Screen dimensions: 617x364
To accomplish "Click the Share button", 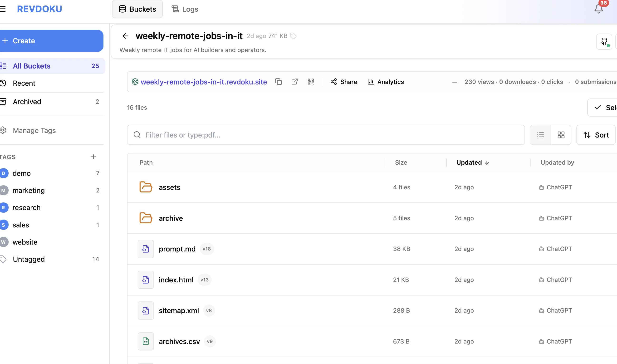I will click(343, 82).
